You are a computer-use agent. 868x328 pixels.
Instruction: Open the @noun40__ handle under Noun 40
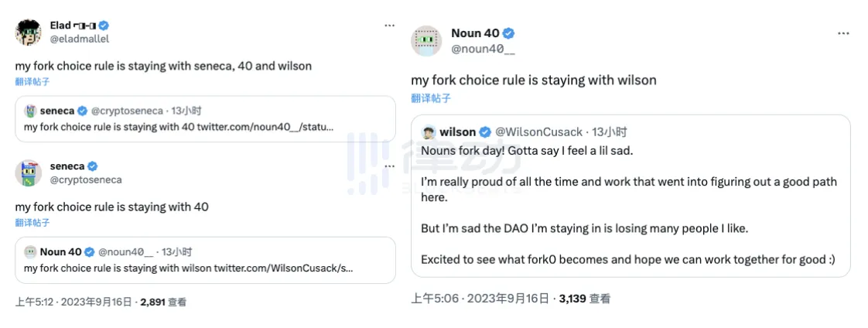click(x=483, y=48)
